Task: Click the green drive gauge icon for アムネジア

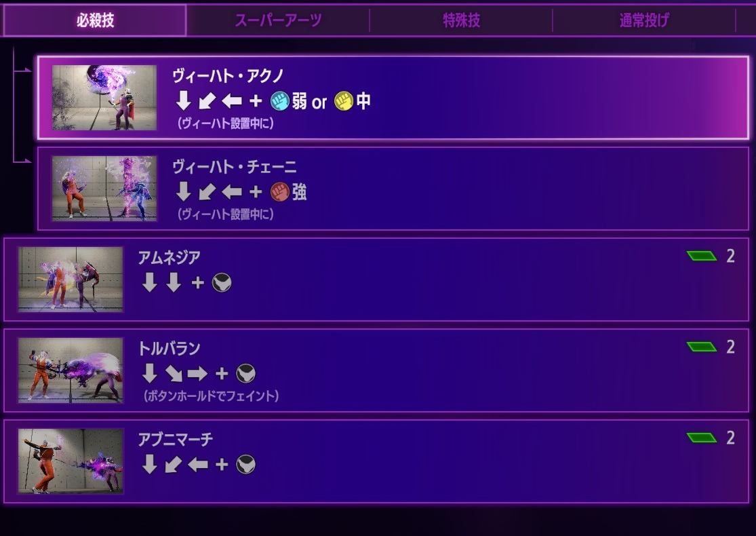Action: pos(702,256)
